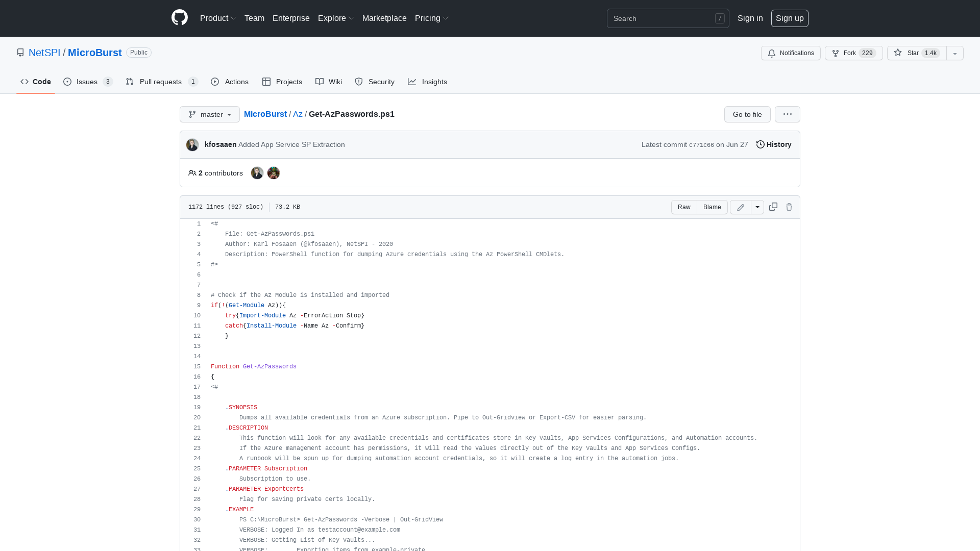This screenshot has width=980, height=551.
Task: Open the Marketplace page
Action: pyautogui.click(x=384, y=18)
